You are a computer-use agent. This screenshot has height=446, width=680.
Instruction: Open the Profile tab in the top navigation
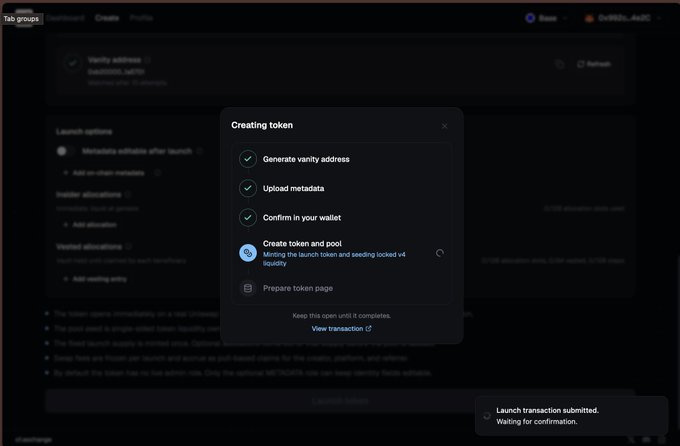tap(141, 18)
